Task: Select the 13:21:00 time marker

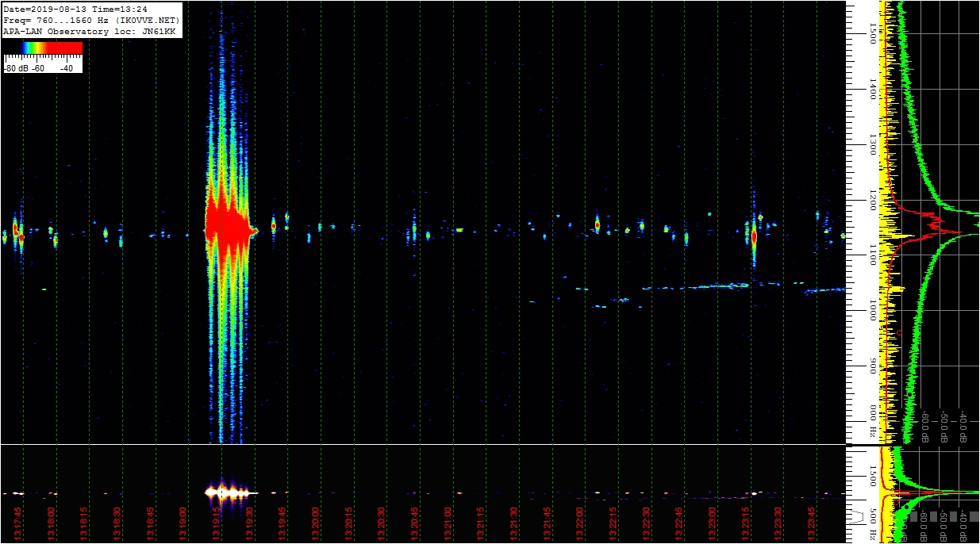Action: (x=448, y=525)
